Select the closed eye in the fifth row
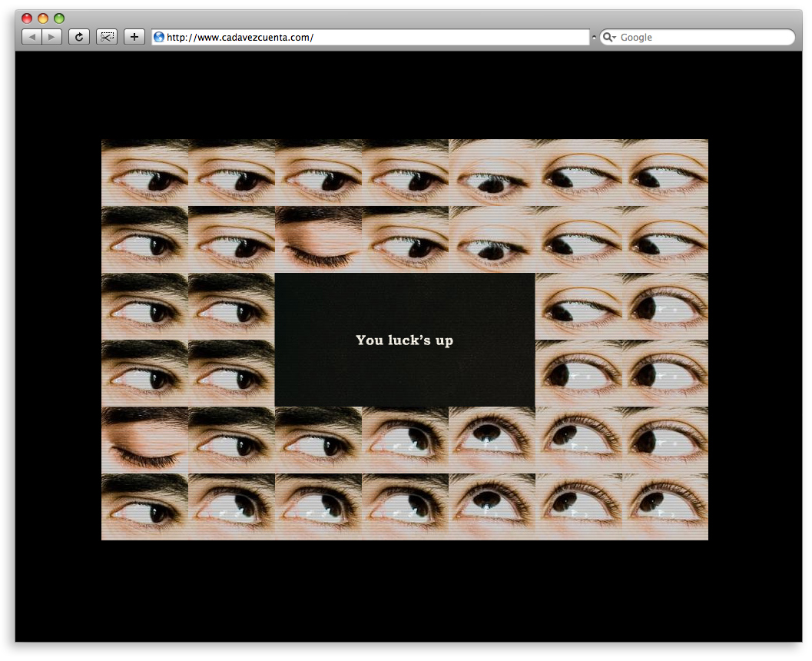 tap(144, 440)
